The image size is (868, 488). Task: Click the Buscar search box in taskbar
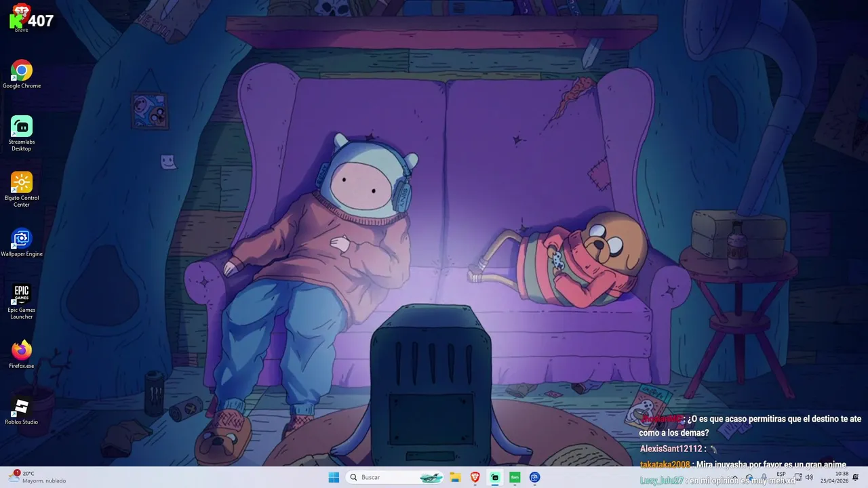pos(395,477)
